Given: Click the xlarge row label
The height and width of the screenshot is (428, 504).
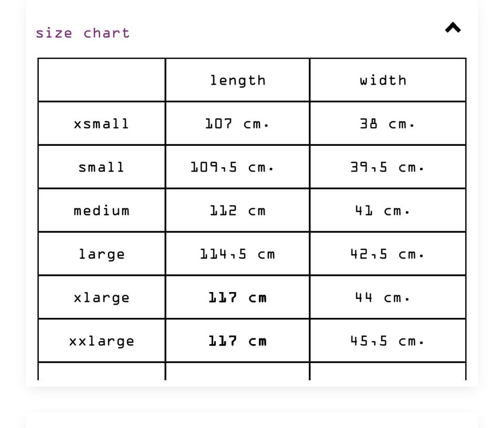Looking at the screenshot, I should tap(101, 298).
